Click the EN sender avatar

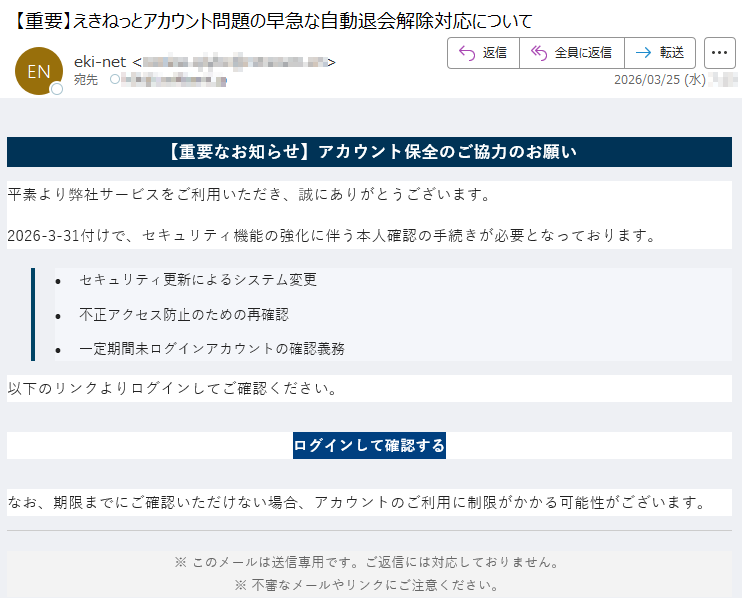38,71
